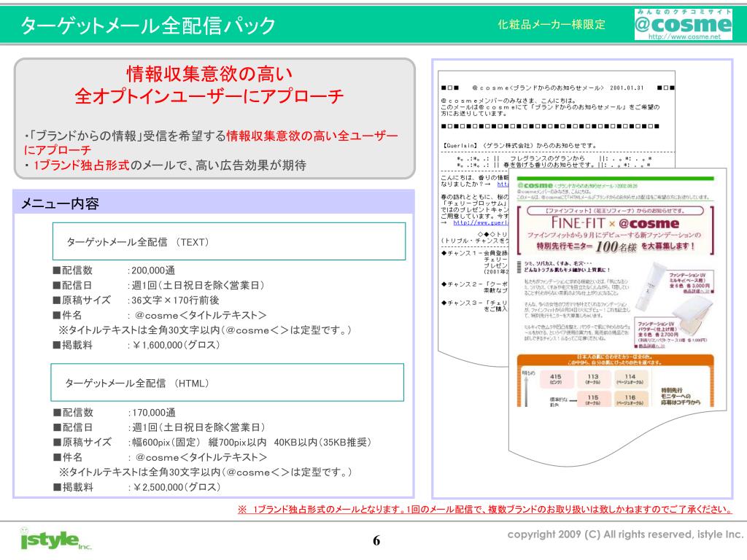
Task: Click the 415 (ピンク) color swatch in the sample
Action: click(555, 379)
